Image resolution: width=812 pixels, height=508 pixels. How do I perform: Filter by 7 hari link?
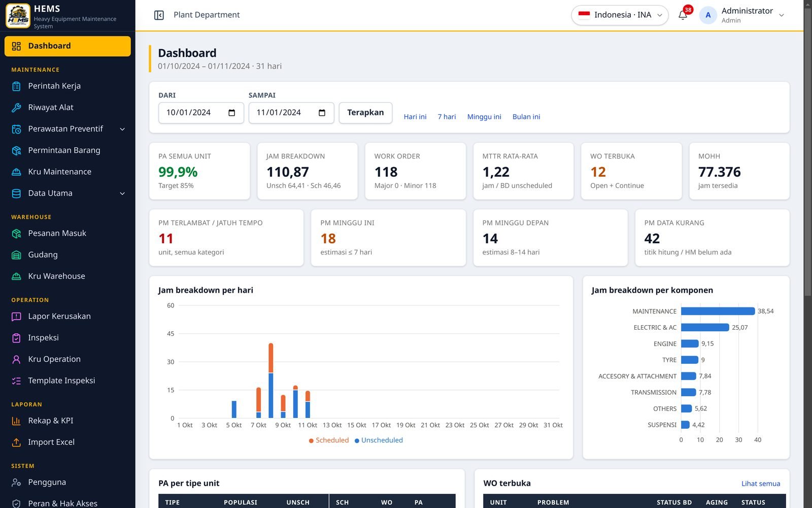pos(447,117)
